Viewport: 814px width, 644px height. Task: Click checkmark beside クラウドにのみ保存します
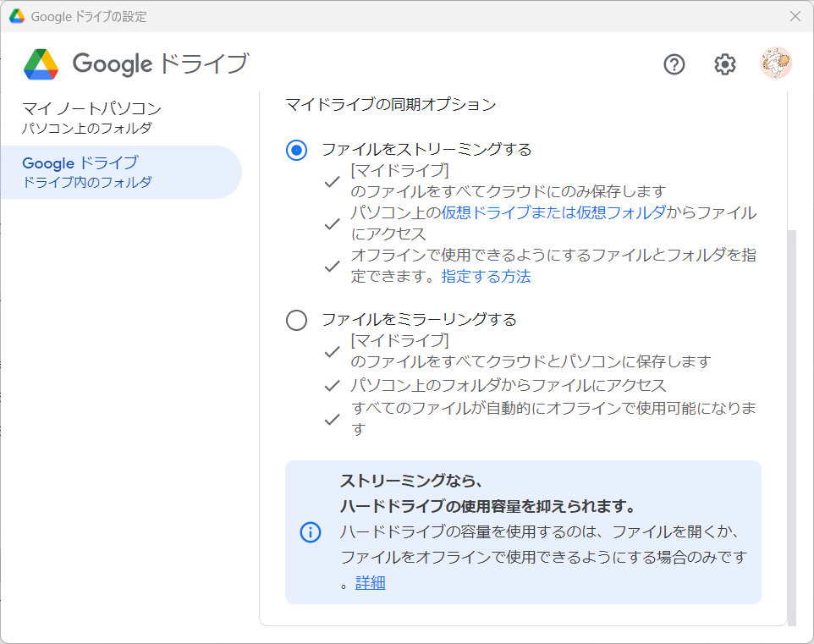point(333,181)
